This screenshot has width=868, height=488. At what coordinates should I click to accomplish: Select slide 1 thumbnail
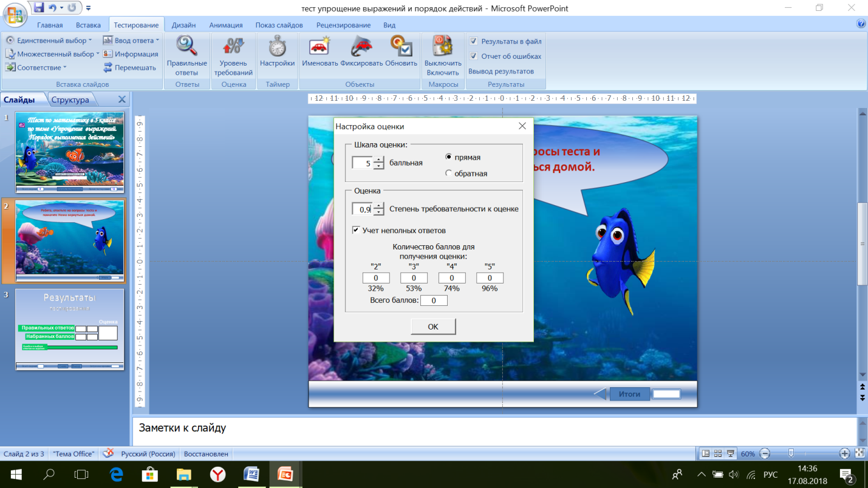70,152
